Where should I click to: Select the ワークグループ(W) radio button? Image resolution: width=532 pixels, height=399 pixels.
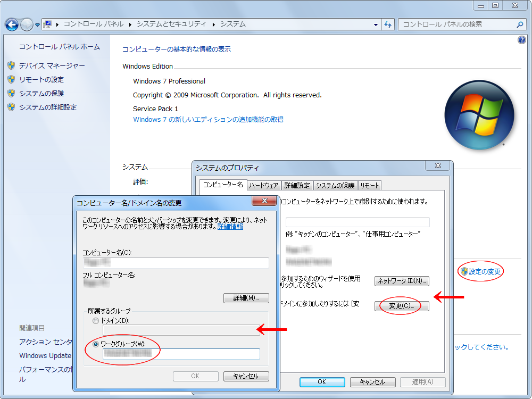coord(96,344)
